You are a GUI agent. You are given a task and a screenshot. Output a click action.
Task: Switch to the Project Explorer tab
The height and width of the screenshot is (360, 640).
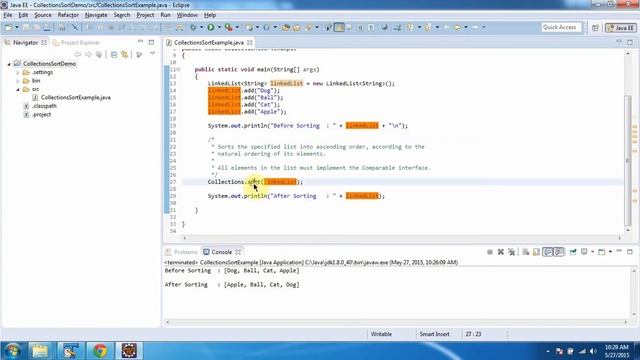(x=76, y=42)
